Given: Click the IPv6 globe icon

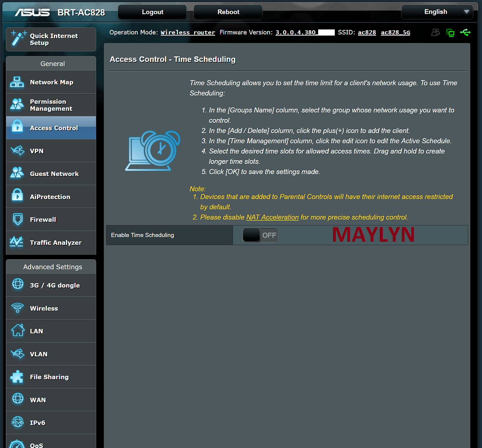Looking at the screenshot, I should (x=17, y=422).
